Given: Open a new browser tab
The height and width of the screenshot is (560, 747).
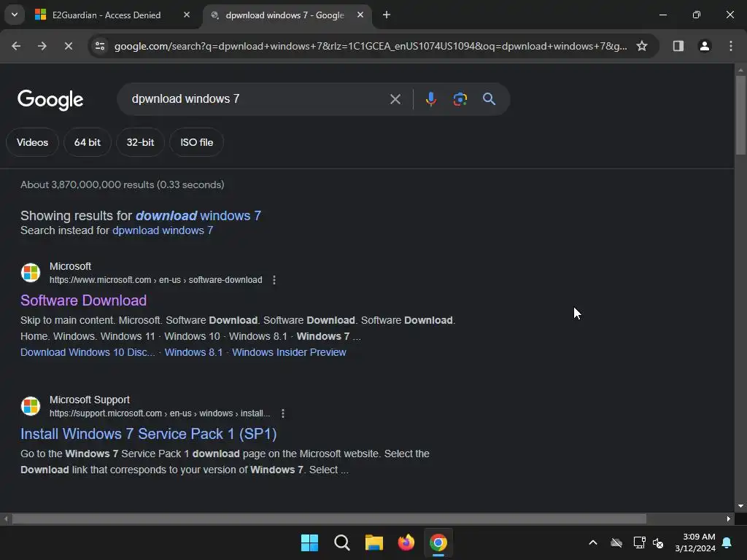Looking at the screenshot, I should click(x=387, y=15).
